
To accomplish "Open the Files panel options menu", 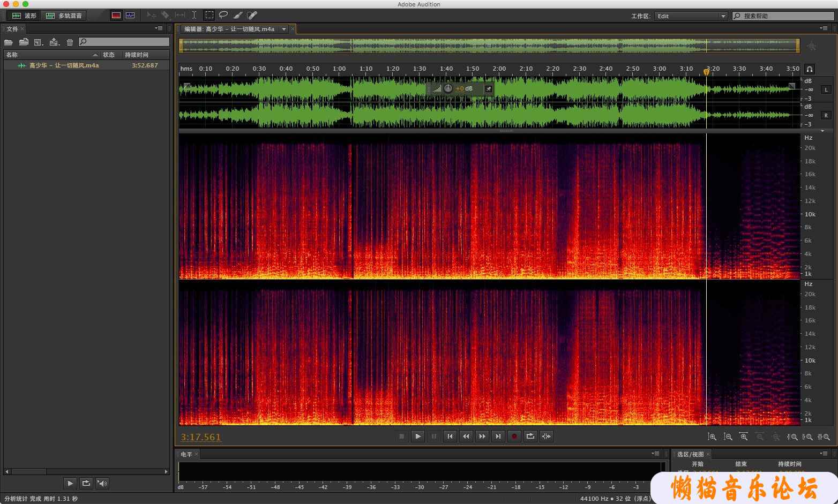I will [x=159, y=28].
